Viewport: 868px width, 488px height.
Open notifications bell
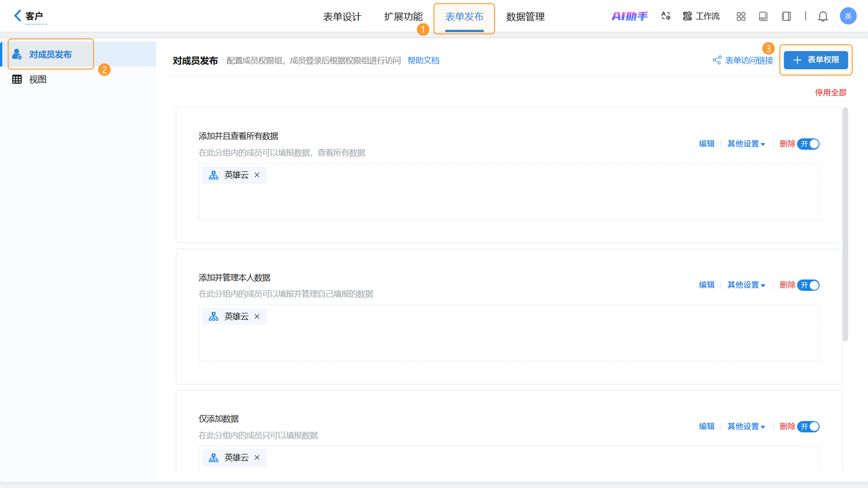[x=823, y=16]
